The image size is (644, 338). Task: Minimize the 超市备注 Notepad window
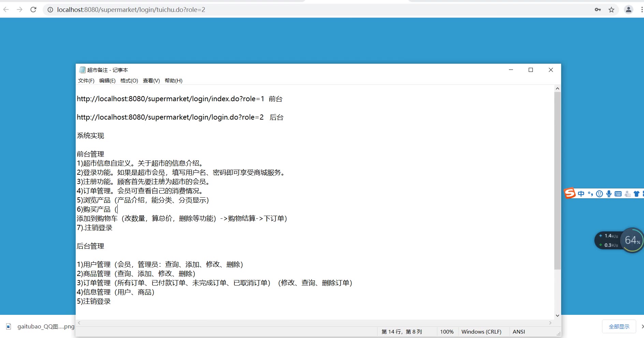(511, 70)
